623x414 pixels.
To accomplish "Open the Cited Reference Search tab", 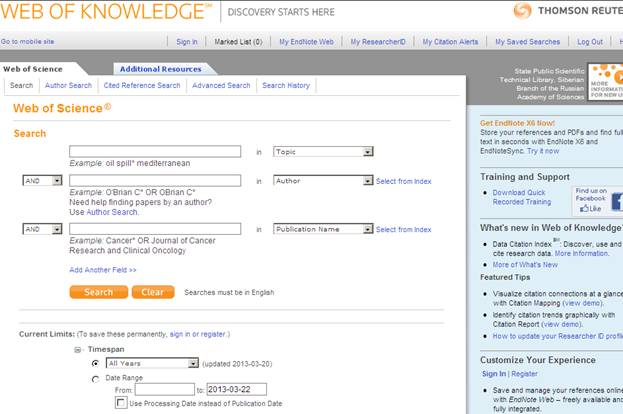I will click(142, 85).
